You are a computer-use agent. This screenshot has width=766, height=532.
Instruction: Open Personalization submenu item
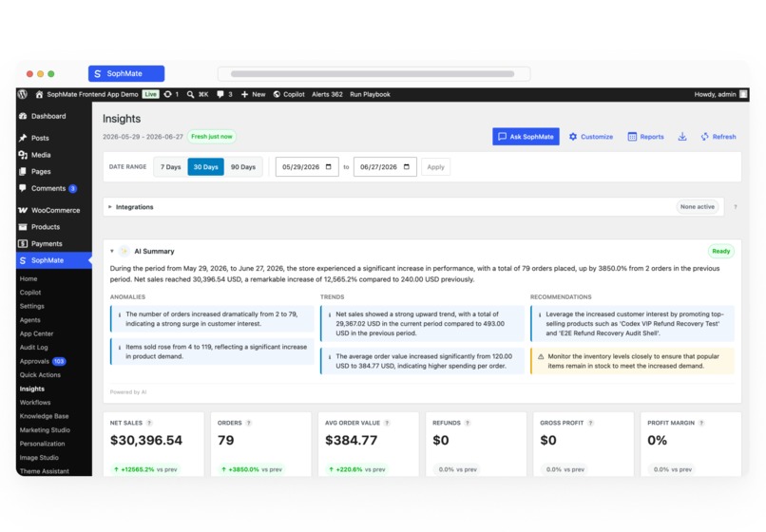pyautogui.click(x=42, y=444)
